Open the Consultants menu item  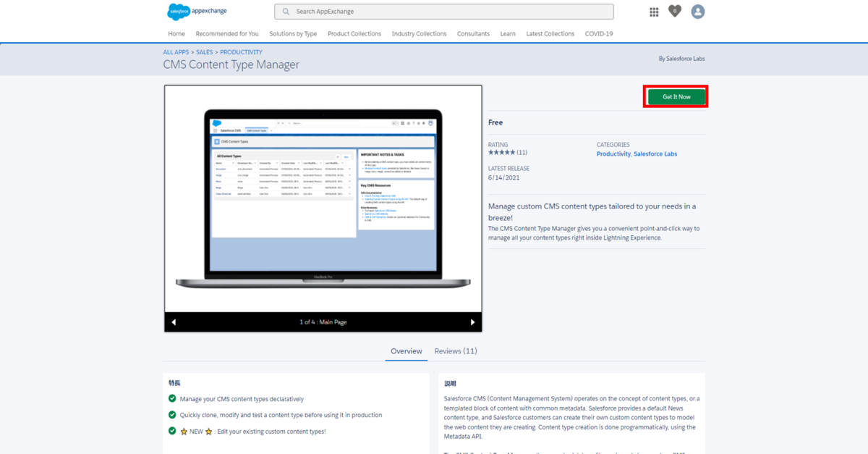pyautogui.click(x=473, y=34)
